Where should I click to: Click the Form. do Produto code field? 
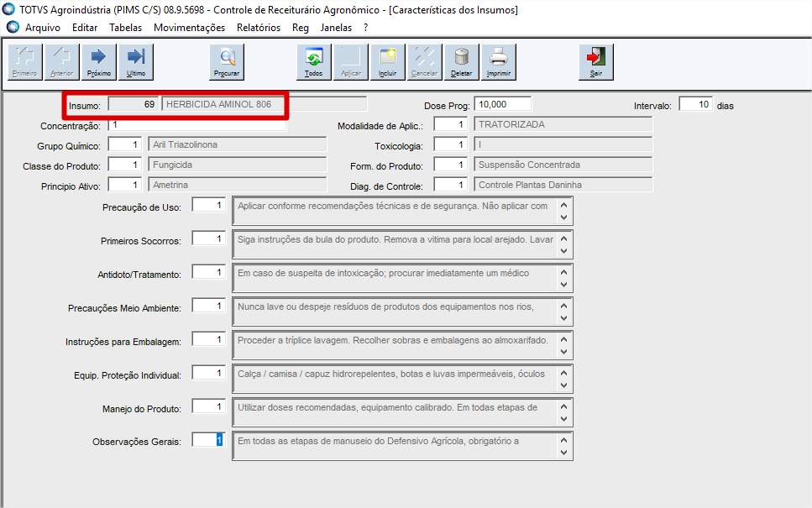pyautogui.click(x=451, y=165)
